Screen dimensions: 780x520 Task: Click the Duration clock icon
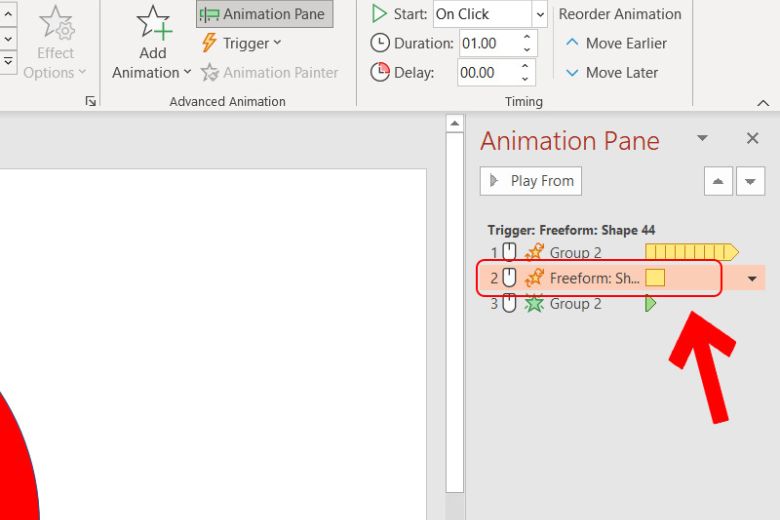[x=380, y=43]
